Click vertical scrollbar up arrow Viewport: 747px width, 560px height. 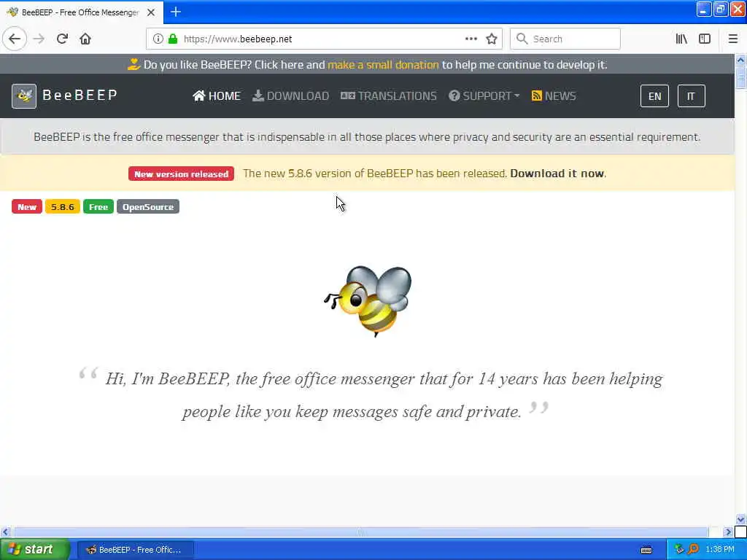coord(740,60)
